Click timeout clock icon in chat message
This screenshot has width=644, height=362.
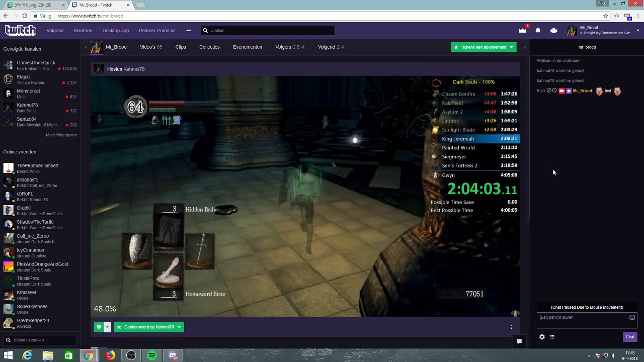click(554, 91)
